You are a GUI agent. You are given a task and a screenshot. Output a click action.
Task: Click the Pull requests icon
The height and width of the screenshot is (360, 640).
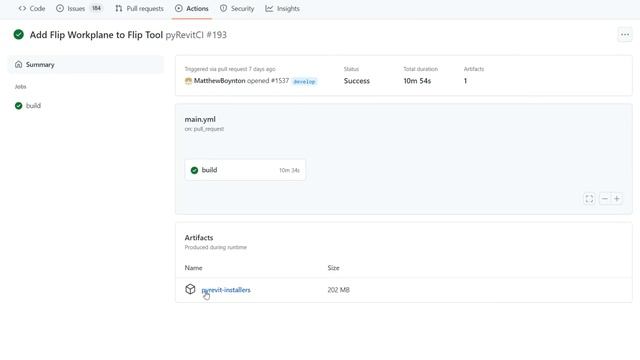tap(118, 8)
